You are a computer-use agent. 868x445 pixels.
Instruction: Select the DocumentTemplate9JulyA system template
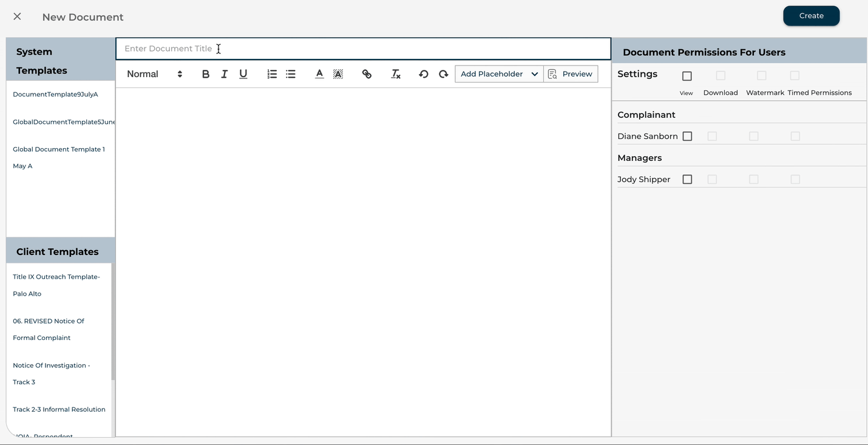55,95
